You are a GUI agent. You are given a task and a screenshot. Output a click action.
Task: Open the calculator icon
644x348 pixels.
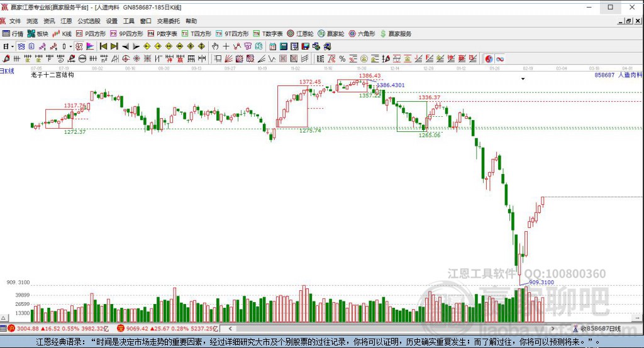(284, 46)
